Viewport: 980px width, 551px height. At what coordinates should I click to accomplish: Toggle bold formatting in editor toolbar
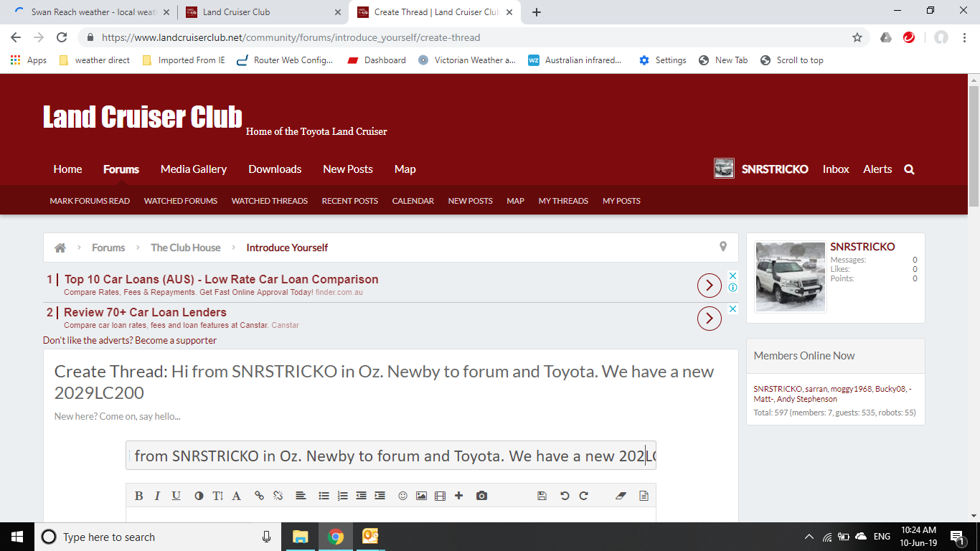click(x=139, y=496)
